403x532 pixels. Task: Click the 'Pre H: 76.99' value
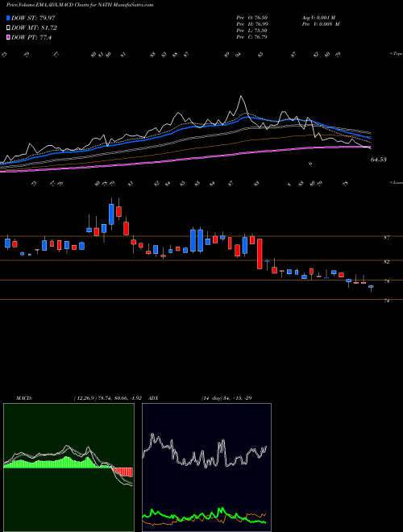251,24
